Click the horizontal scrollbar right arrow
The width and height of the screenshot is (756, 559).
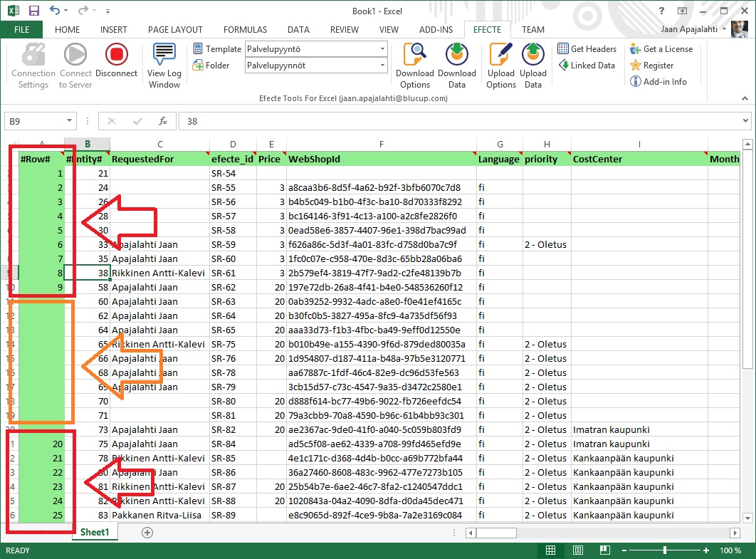(735, 533)
